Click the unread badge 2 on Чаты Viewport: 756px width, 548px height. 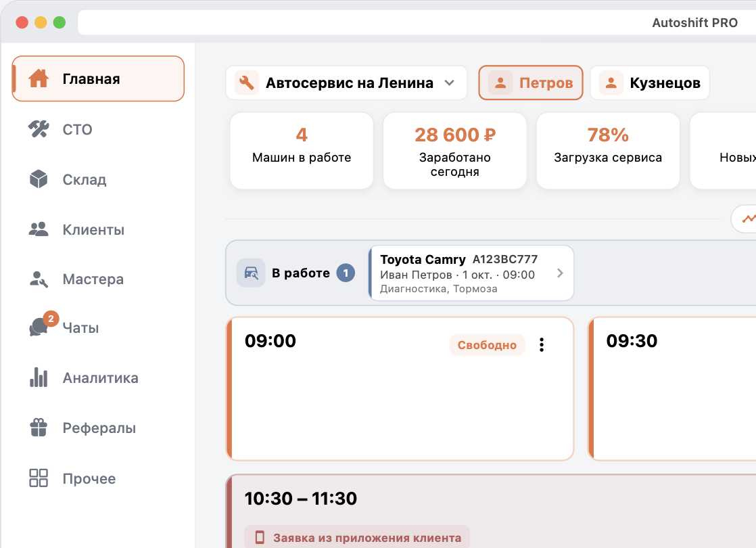pos(51,319)
